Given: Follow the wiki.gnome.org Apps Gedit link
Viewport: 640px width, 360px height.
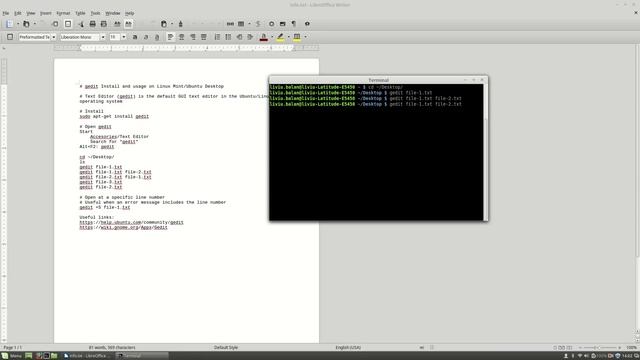Looking at the screenshot, I should tap(123, 227).
